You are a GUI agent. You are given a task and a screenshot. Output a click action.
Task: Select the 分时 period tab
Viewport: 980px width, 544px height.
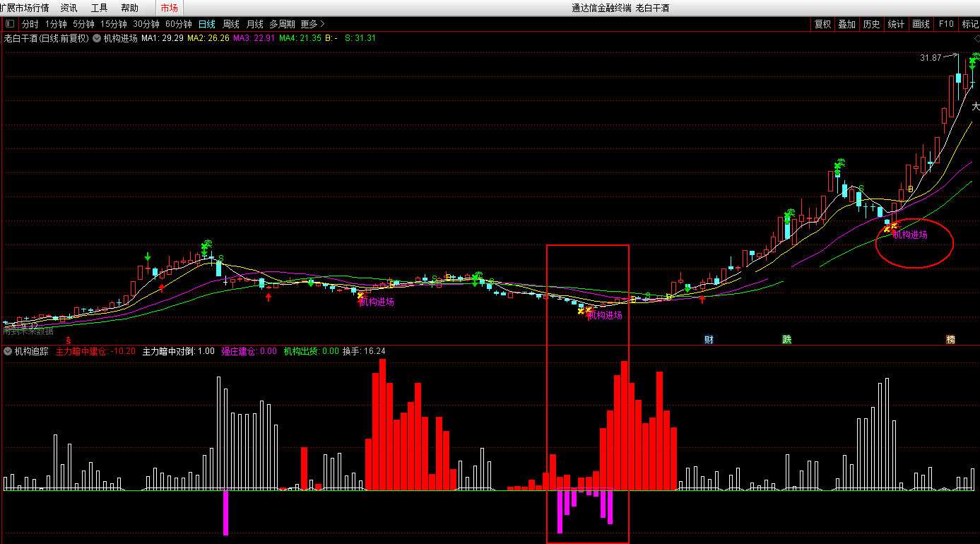click(30, 24)
